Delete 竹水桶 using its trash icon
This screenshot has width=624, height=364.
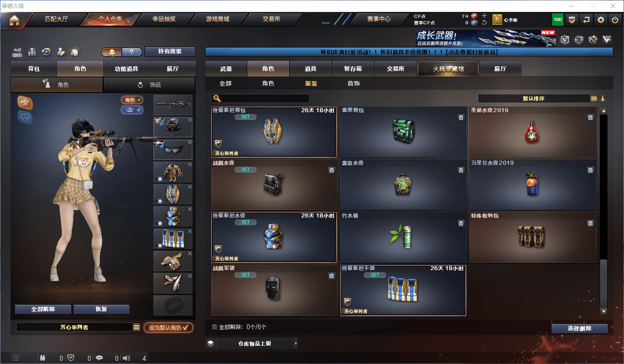point(461,223)
